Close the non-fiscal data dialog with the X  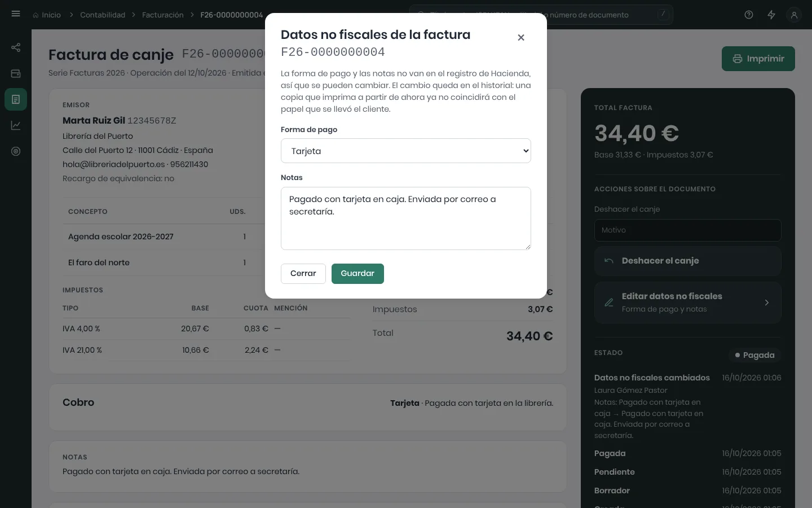pos(521,37)
